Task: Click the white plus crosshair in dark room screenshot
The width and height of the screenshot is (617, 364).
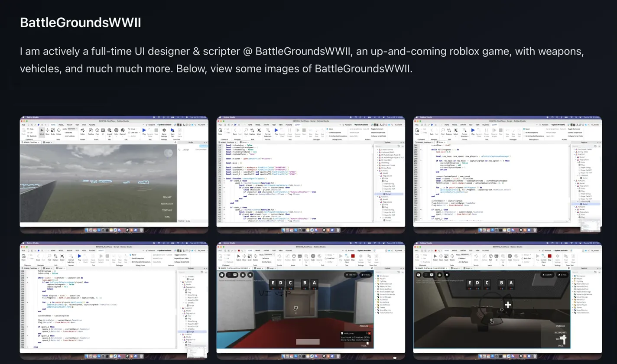Action: (x=508, y=305)
